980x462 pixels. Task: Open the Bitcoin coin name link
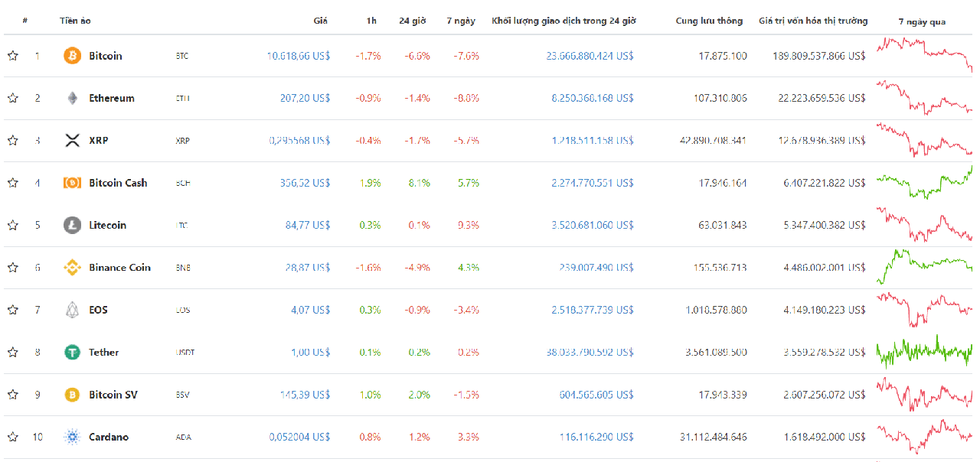click(106, 56)
